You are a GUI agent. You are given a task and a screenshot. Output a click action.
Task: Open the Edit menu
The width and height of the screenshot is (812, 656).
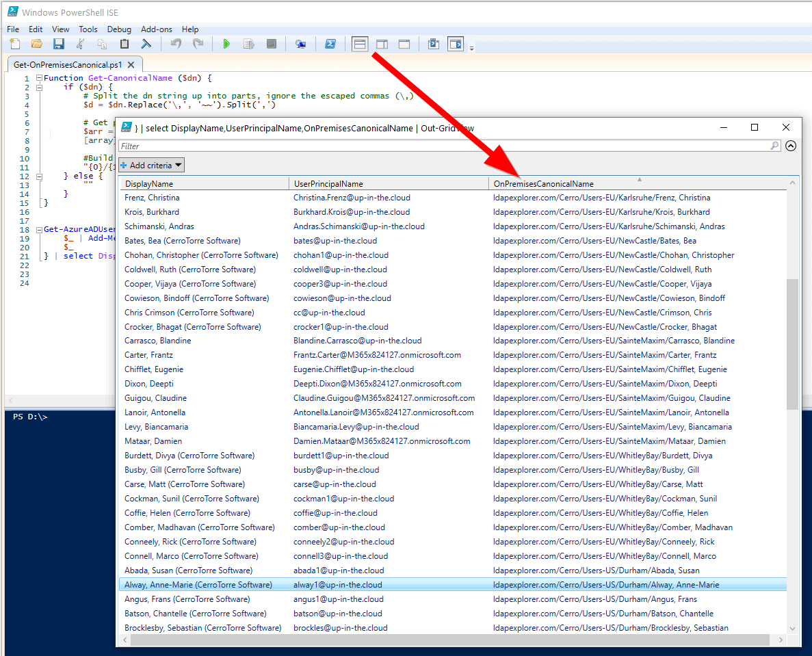pyautogui.click(x=36, y=29)
